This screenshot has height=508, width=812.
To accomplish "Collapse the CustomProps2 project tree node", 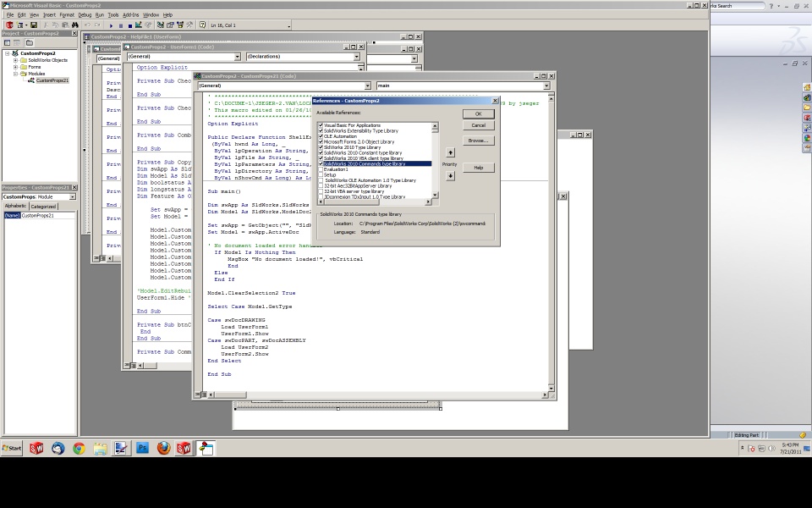I will coord(8,53).
